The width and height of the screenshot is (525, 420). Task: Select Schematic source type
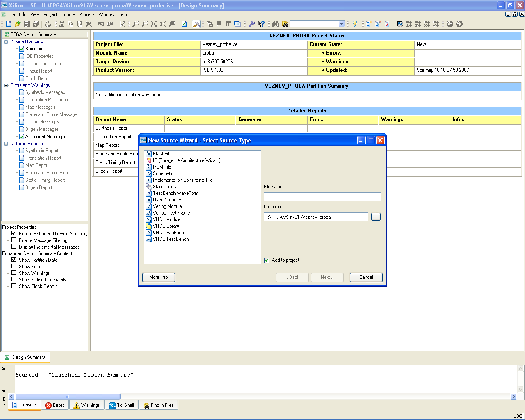tap(163, 173)
